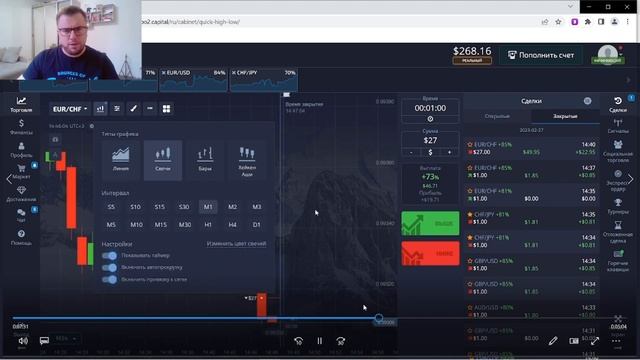The image size is (640, 360).
Task: Select the S5 interval
Action: pos(111,207)
